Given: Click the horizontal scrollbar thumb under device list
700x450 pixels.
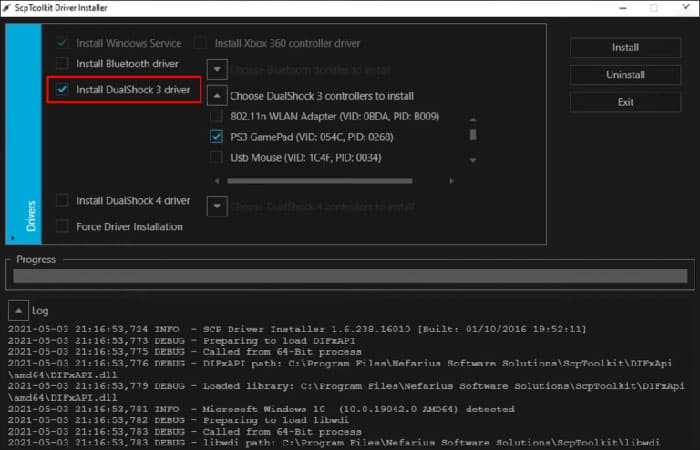Looking at the screenshot, I should coord(320,181).
